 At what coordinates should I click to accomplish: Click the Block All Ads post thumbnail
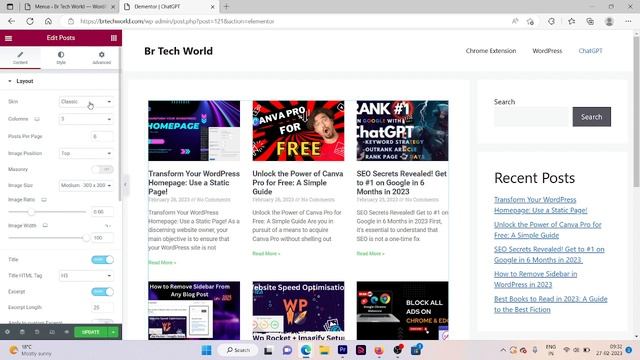[402, 310]
